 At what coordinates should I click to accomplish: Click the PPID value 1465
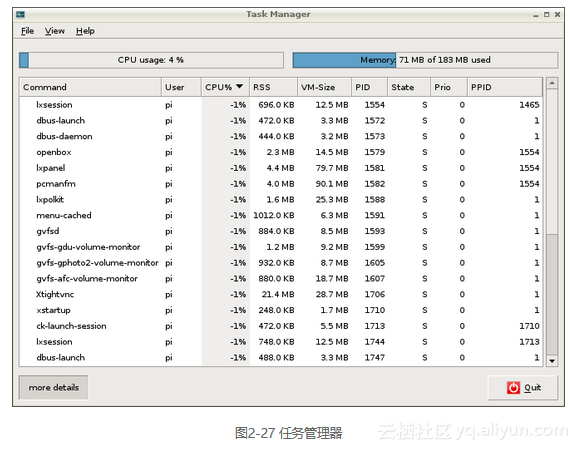tap(529, 105)
